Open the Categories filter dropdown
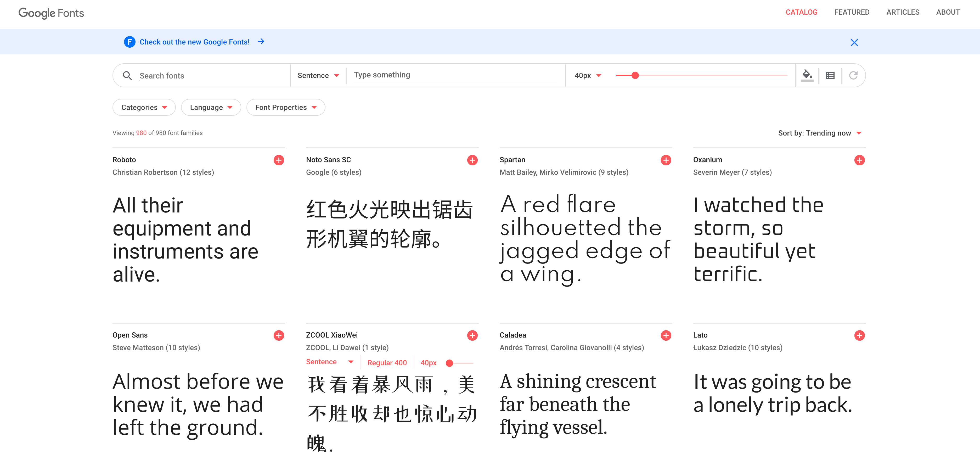Viewport: 980px width, 471px height. (144, 107)
